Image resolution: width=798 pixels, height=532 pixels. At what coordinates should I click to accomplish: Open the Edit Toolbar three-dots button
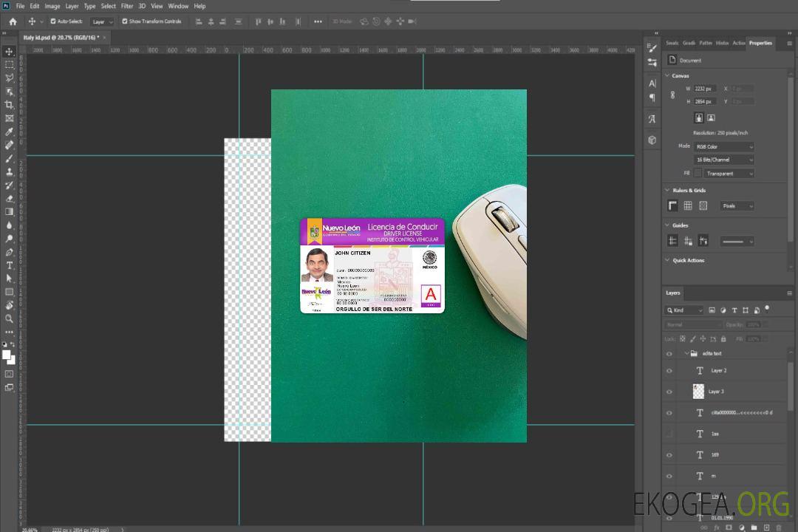9,332
